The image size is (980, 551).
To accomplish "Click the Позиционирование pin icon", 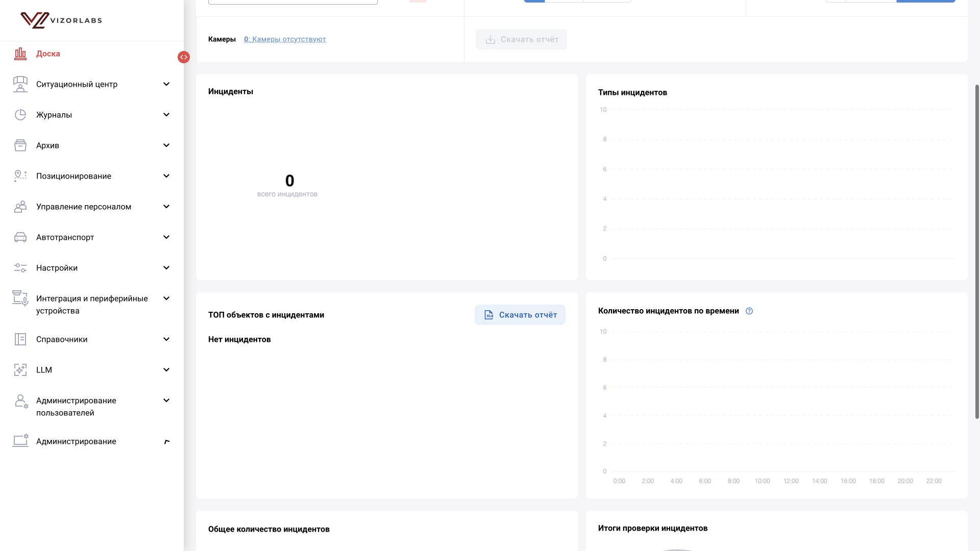I will pos(20,176).
